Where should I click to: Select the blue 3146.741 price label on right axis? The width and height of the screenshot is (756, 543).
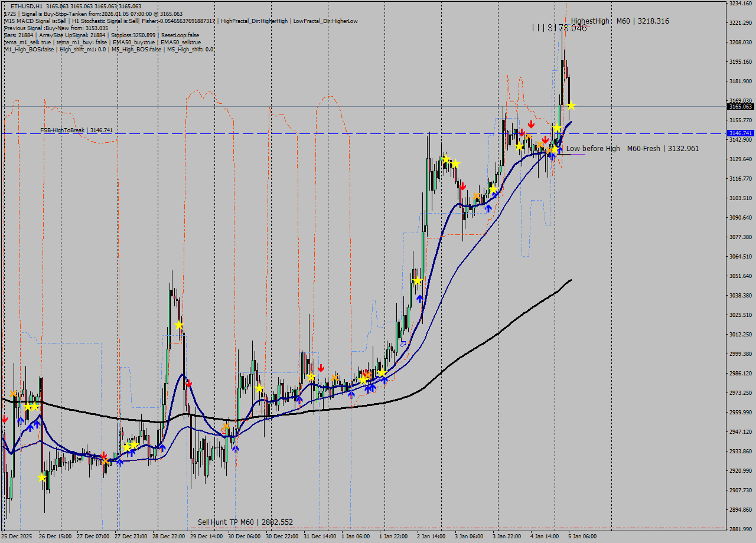[740, 133]
